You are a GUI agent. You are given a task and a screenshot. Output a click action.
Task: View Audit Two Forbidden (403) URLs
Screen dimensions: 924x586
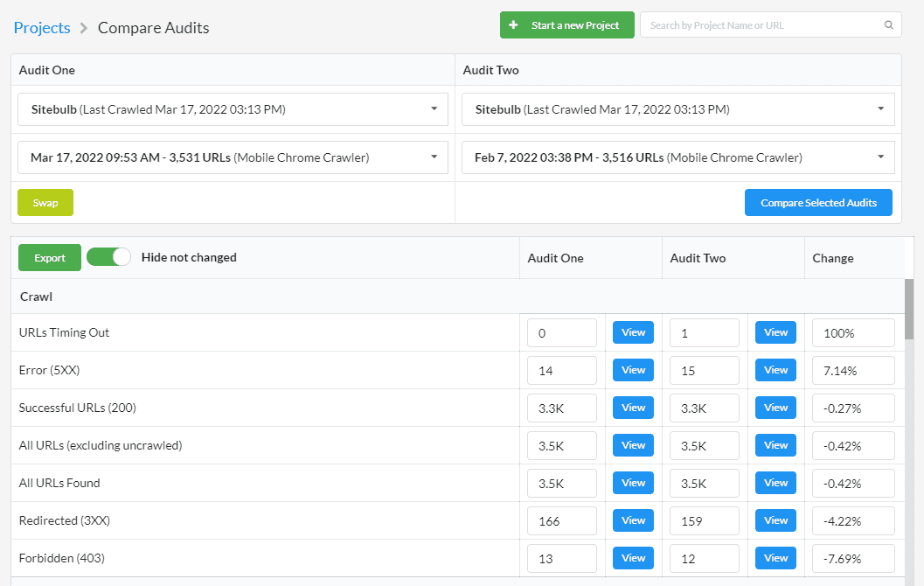click(776, 558)
